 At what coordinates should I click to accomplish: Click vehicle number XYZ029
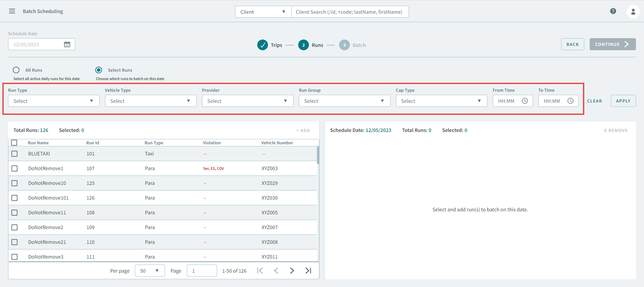pyautogui.click(x=270, y=183)
